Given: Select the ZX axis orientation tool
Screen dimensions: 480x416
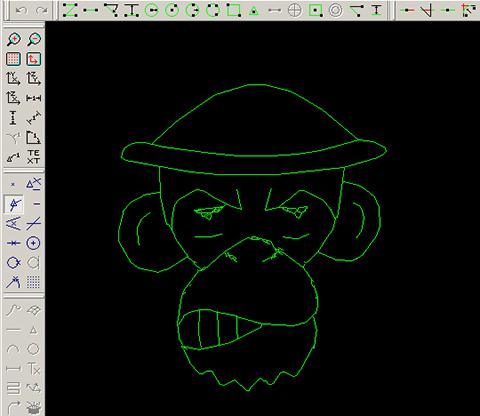Looking at the screenshot, I should [x=13, y=98].
